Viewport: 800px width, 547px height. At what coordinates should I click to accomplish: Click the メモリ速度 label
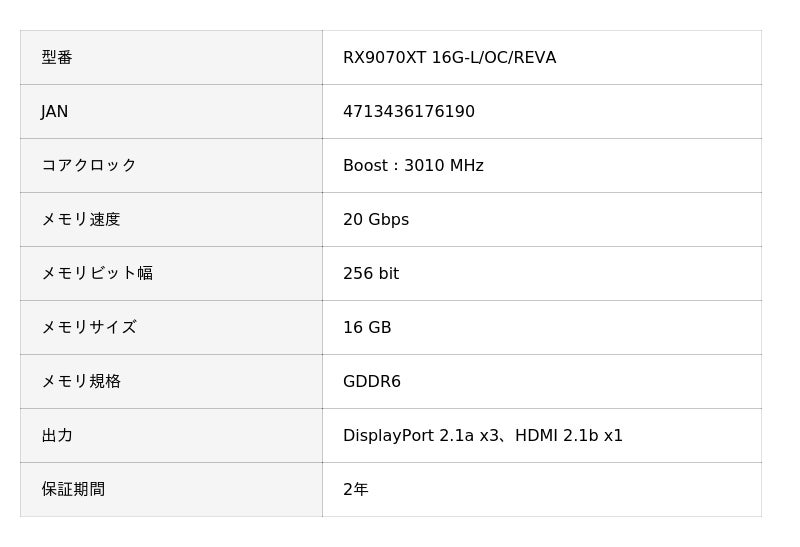point(80,220)
